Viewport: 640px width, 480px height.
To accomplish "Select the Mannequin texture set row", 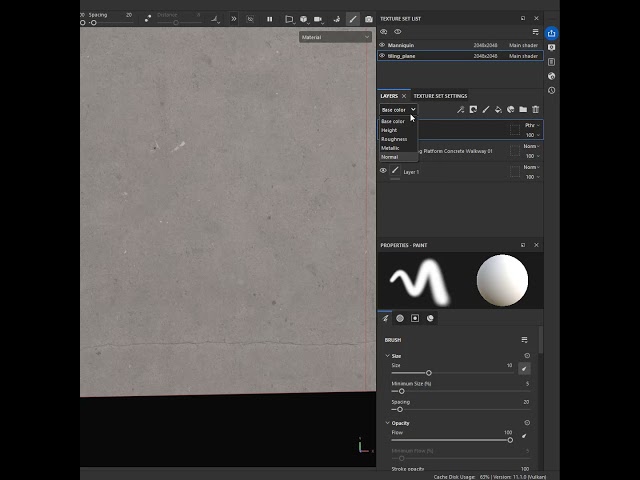I will coord(460,45).
